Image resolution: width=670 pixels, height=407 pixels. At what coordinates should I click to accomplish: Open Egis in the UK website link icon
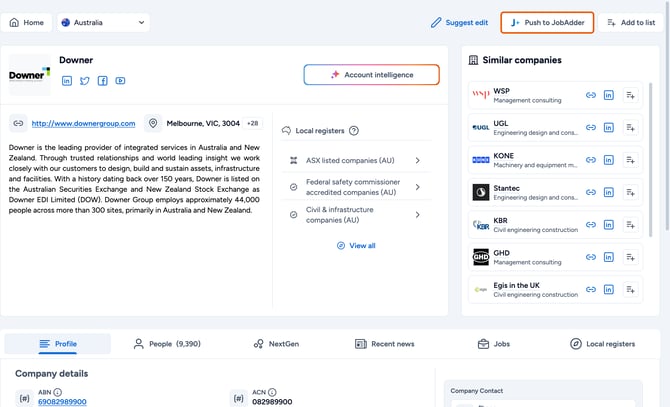591,290
